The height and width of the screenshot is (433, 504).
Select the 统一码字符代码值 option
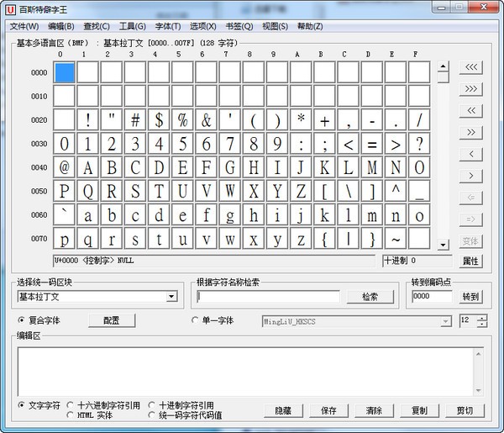(151, 415)
